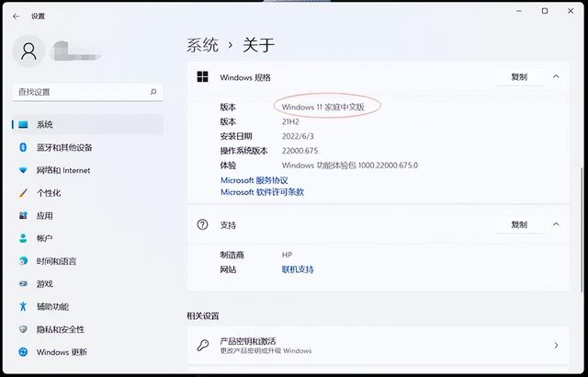
Task: Collapse the 支持 section chevron
Action: pos(556,224)
